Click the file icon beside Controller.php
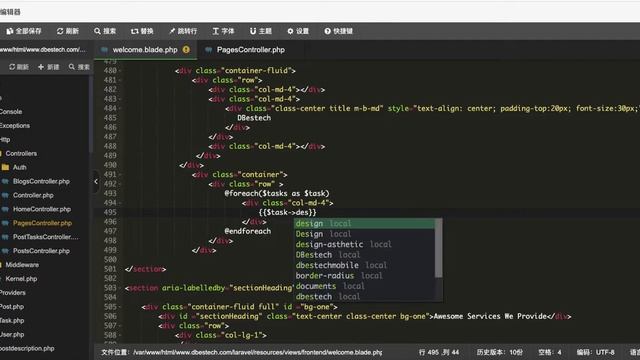 coord(5,195)
